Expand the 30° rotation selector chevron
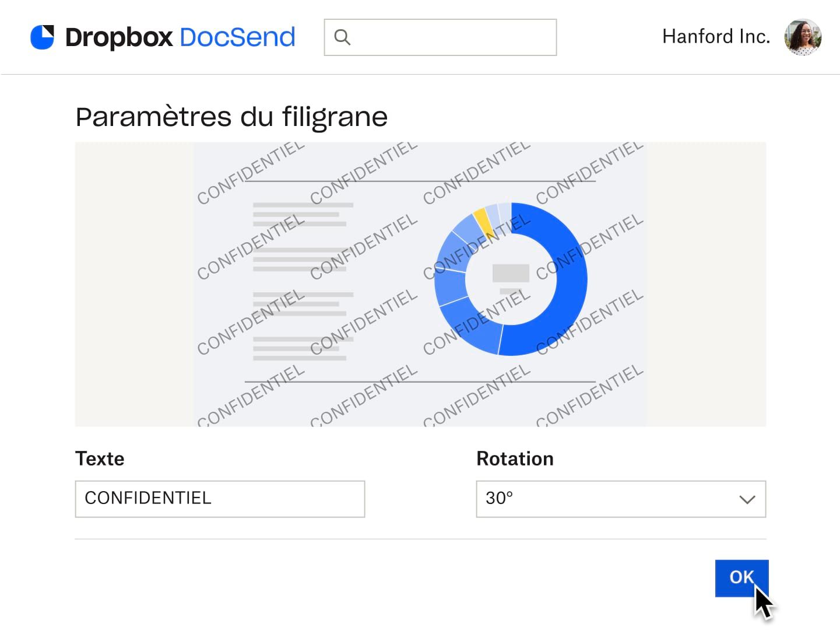This screenshot has height=630, width=840. pos(747,499)
